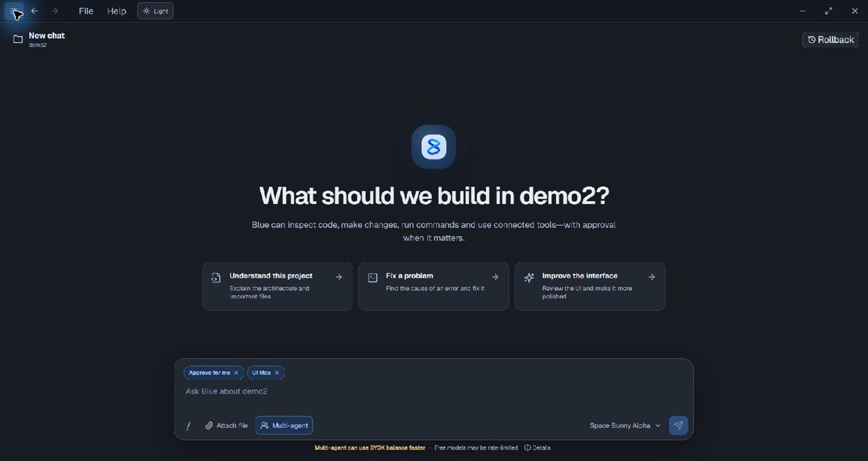This screenshot has width=868, height=461.
Task: Click the Approve for me chip label
Action: [209, 373]
